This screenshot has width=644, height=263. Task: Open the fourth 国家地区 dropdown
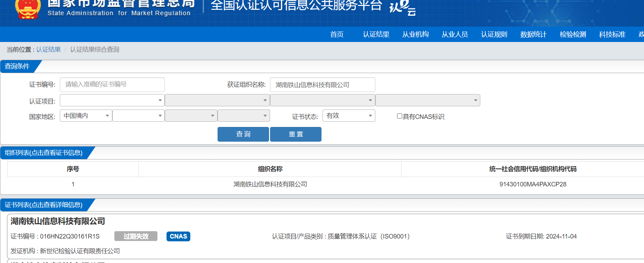243,116
